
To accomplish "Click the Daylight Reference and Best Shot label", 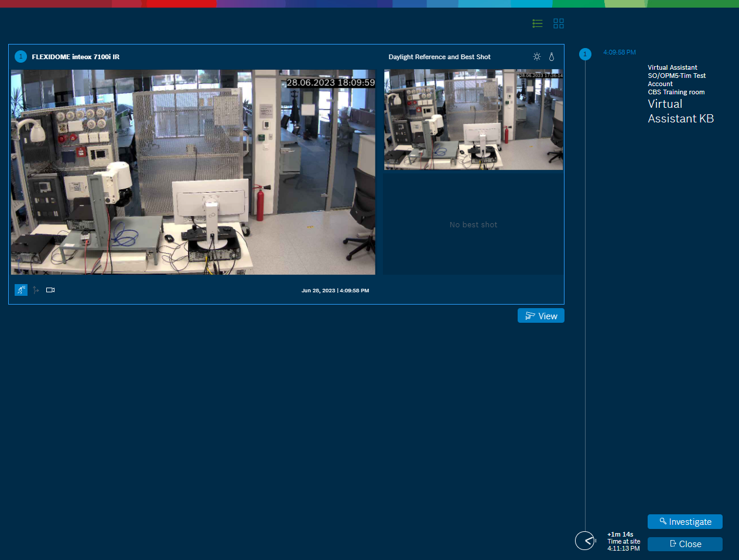I will [440, 57].
